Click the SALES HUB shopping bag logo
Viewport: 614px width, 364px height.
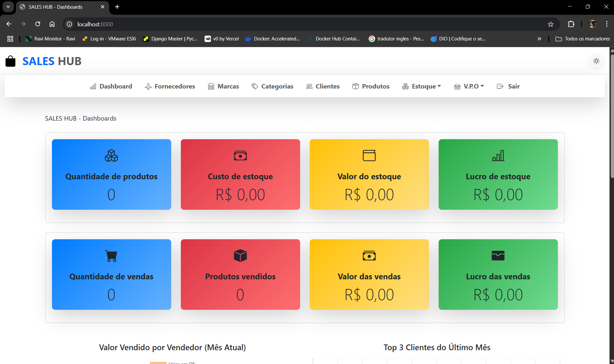[10, 61]
